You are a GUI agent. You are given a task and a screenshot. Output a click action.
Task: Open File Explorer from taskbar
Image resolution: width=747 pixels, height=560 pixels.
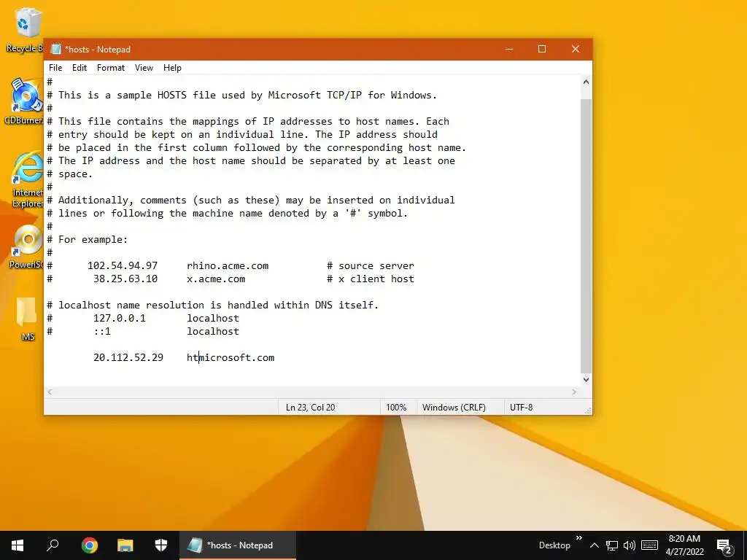[x=125, y=545]
